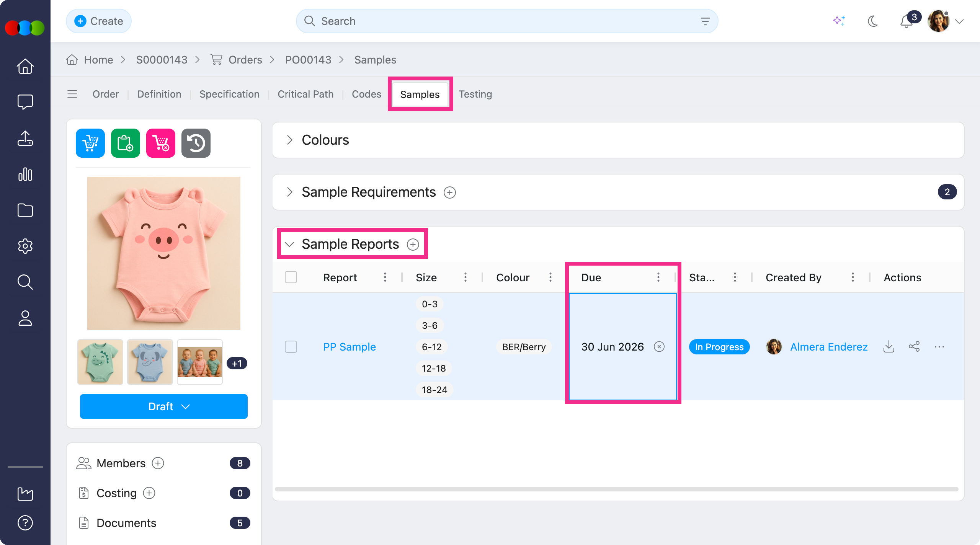Go to Home breadcrumb
Image resolution: width=980 pixels, height=545 pixels.
tap(98, 60)
